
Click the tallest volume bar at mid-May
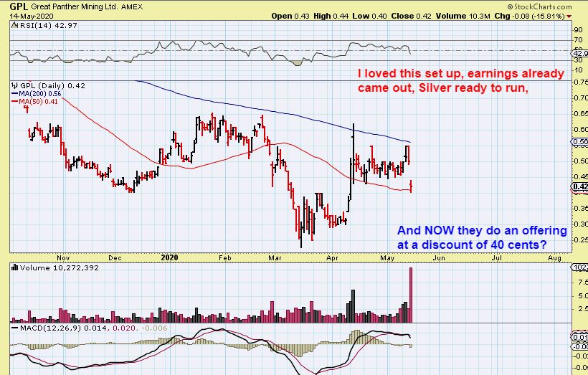(x=411, y=295)
